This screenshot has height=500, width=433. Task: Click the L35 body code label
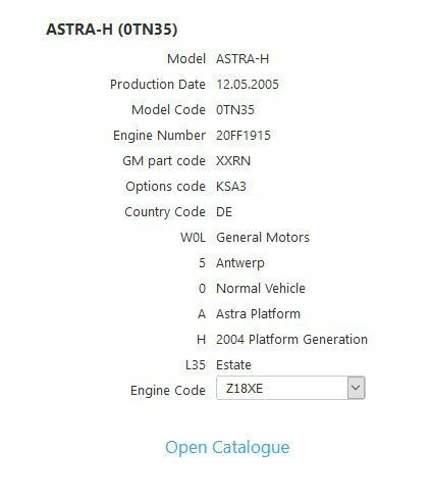[196, 365]
